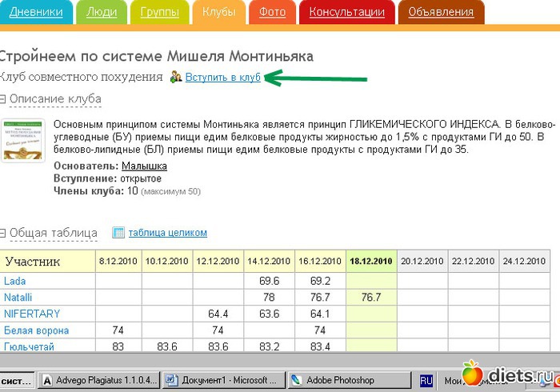The image size is (560, 392).
Task: Click the RU language indicator
Action: [x=426, y=380]
